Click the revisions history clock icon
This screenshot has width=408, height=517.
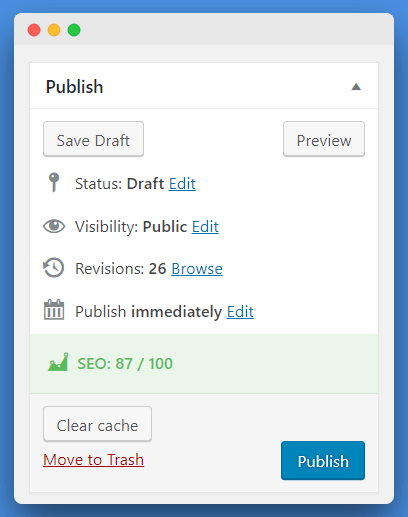point(54,268)
